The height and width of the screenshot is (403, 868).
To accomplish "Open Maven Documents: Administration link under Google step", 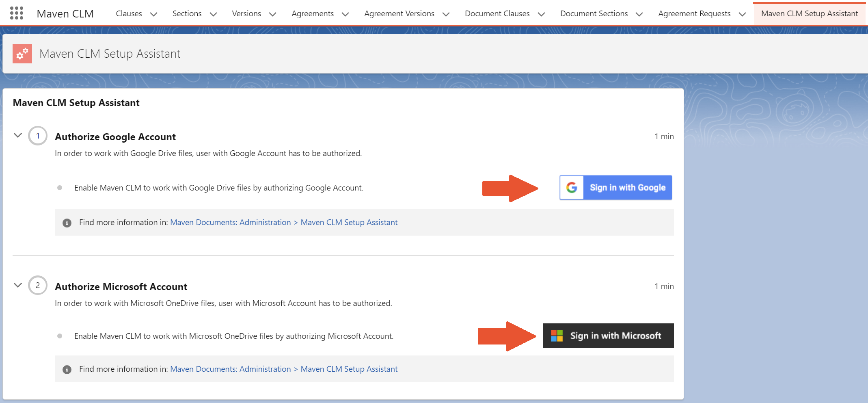I will pyautogui.click(x=231, y=222).
